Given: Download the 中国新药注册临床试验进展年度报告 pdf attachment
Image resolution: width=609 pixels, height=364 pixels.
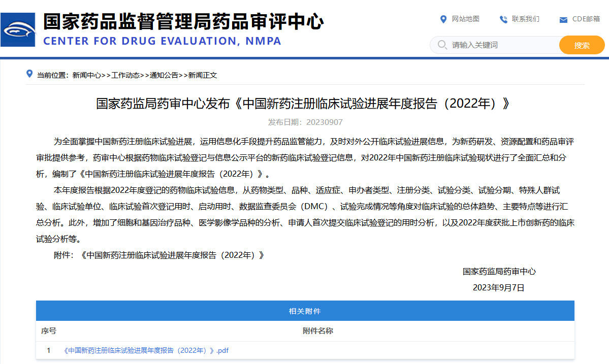Looking at the screenshot, I should [146, 350].
